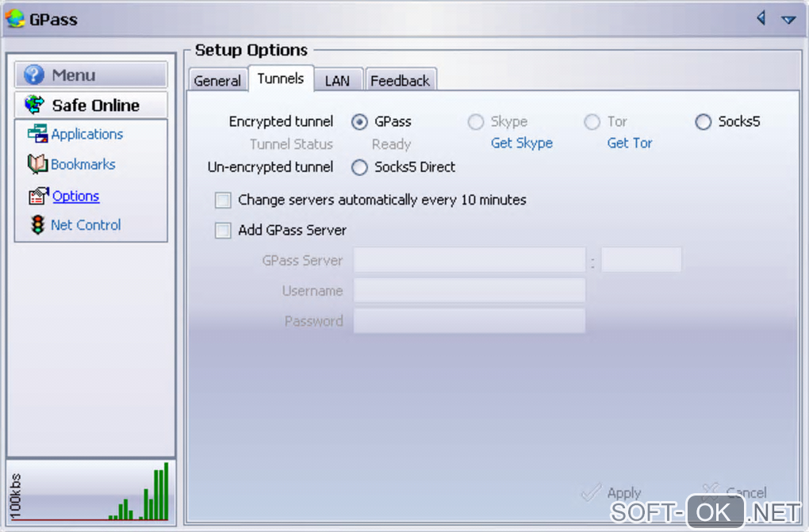This screenshot has height=532, width=809.
Task: Click the Ready tunnel status text
Action: (x=391, y=144)
